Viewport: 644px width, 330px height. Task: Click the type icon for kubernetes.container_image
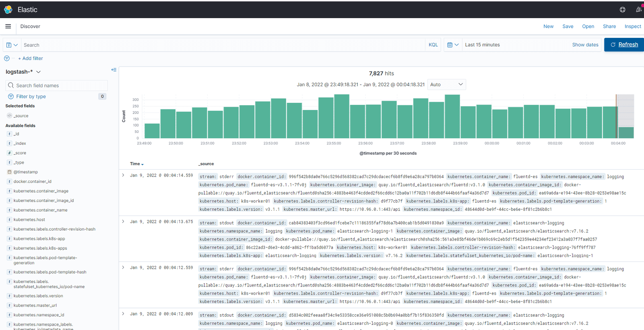(x=9, y=191)
